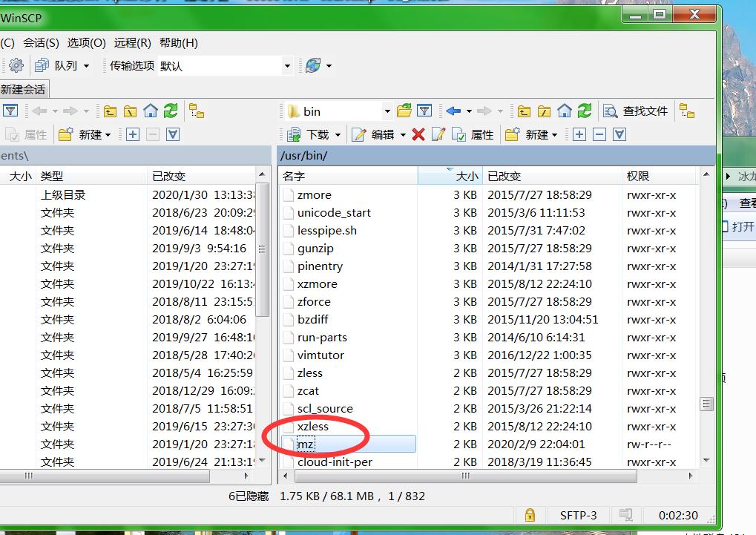The width and height of the screenshot is (756, 535).
Task: Click the rename icon beside red X
Action: 438,134
